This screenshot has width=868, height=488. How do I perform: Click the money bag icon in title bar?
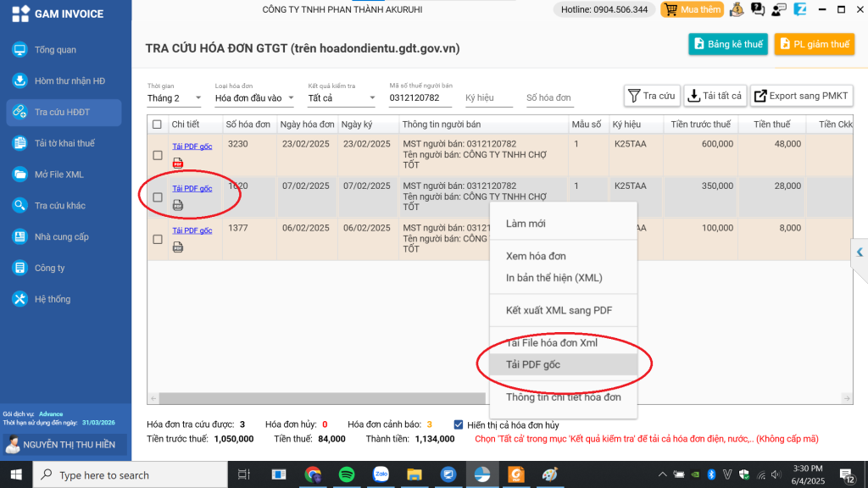point(737,9)
